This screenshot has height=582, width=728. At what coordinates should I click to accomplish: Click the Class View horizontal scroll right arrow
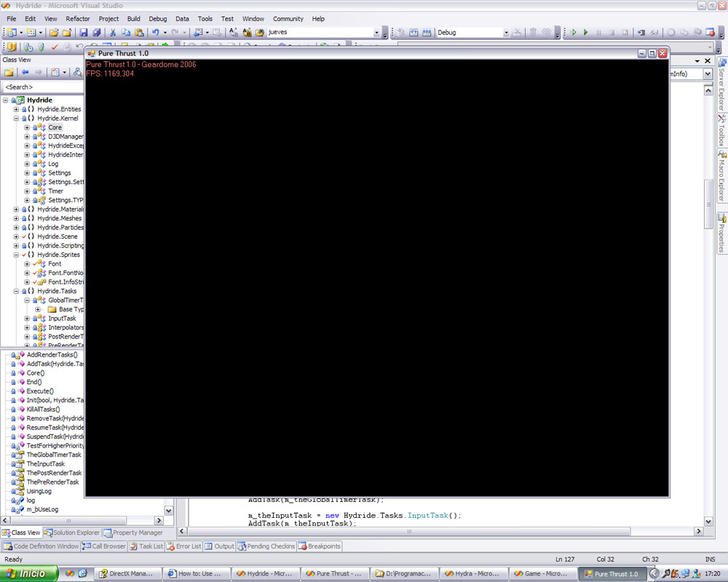pyautogui.click(x=159, y=520)
